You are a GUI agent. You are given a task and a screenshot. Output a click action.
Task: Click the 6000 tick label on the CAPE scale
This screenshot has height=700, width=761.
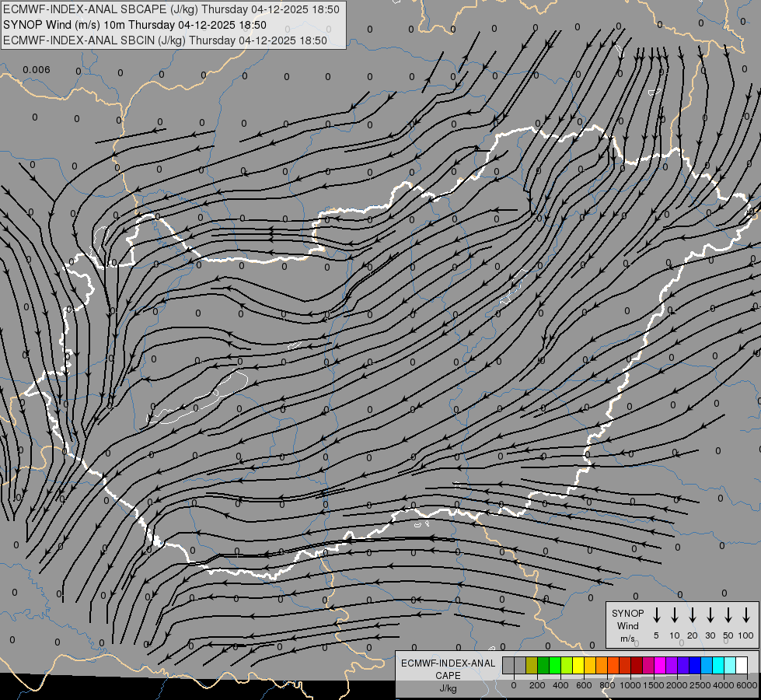pos(747,685)
